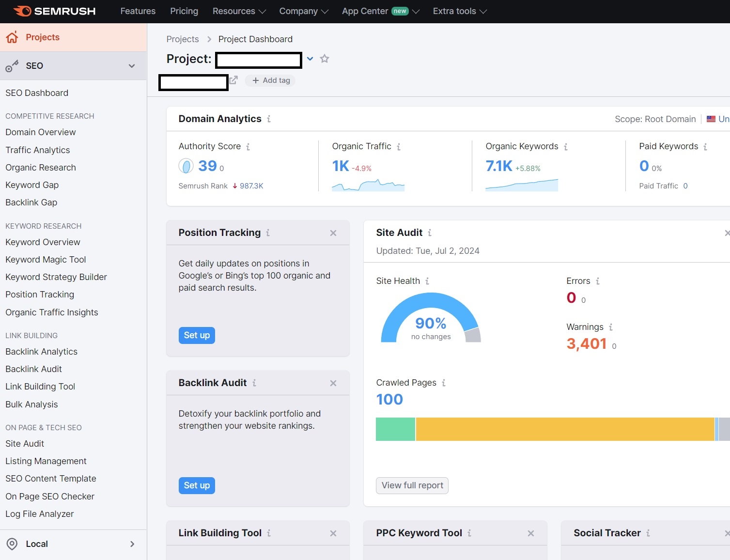Click info icon beside Authority Score
Viewport: 730px width, 560px height.
248,147
